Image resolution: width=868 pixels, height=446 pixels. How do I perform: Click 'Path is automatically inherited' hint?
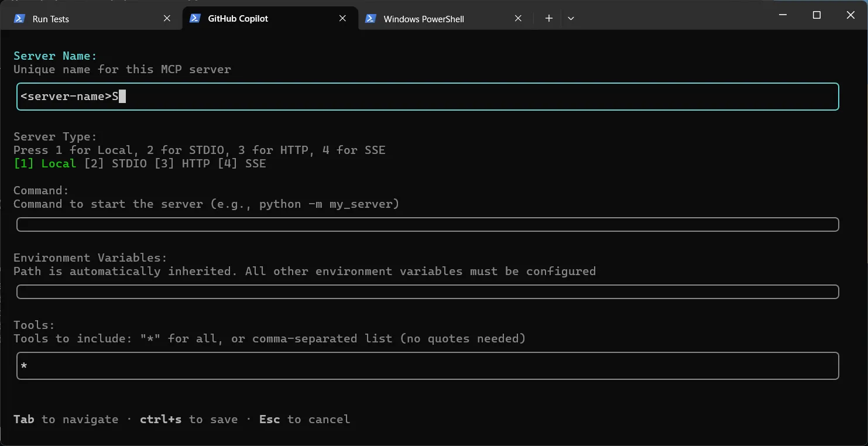coord(304,271)
